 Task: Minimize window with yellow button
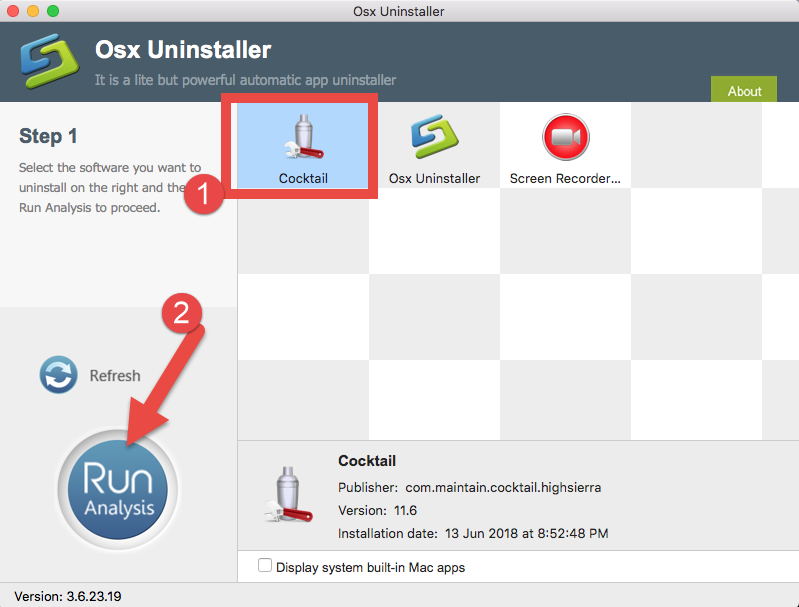[x=33, y=11]
